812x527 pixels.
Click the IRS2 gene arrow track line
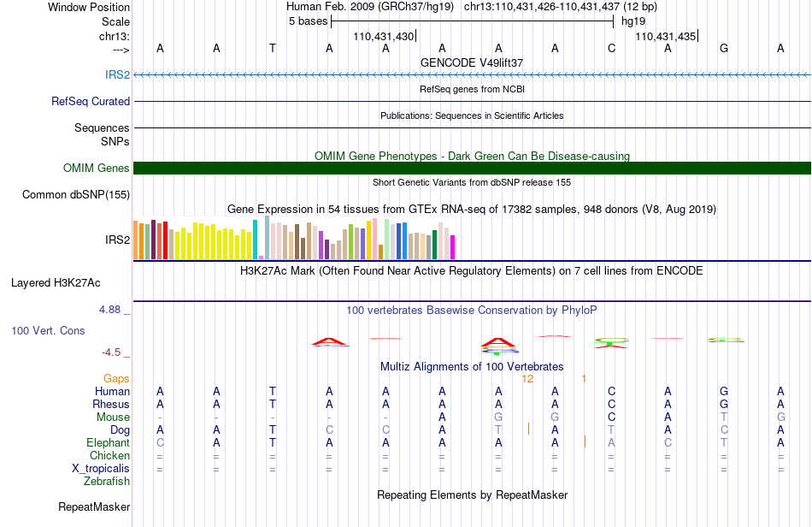[472, 75]
